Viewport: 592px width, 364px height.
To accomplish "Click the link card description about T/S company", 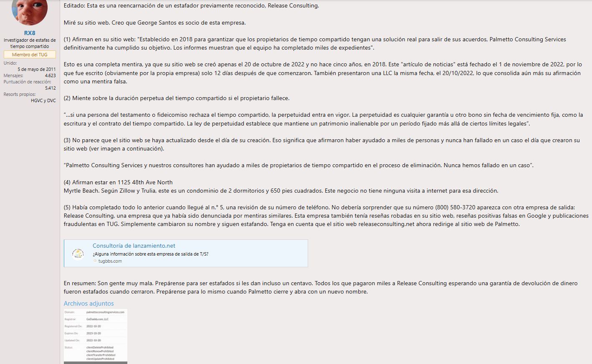I will (150, 254).
